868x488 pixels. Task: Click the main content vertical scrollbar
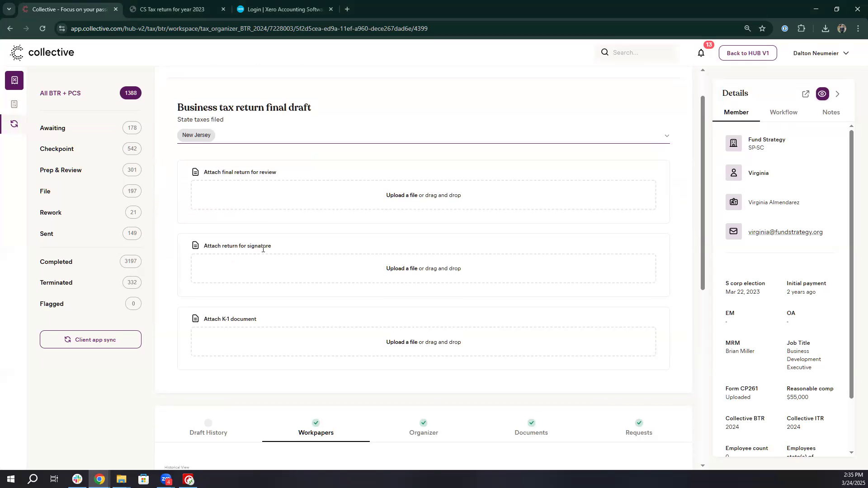click(702, 192)
